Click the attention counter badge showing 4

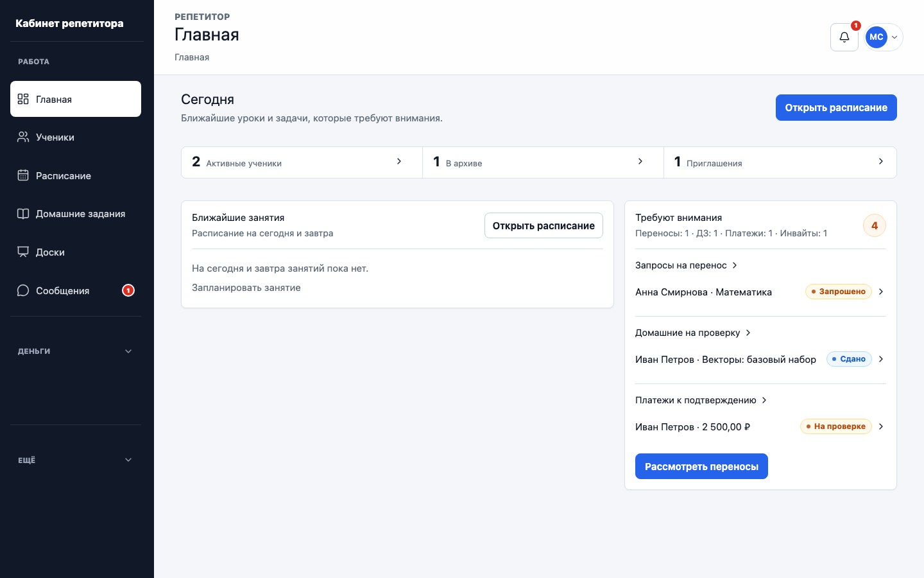[874, 225]
